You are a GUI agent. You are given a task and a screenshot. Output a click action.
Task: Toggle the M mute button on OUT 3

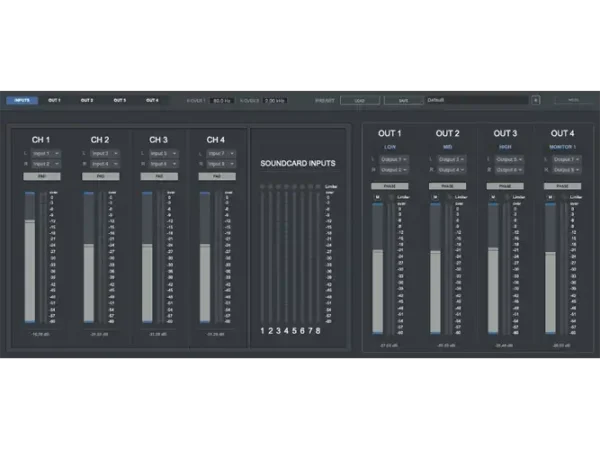[x=493, y=197]
